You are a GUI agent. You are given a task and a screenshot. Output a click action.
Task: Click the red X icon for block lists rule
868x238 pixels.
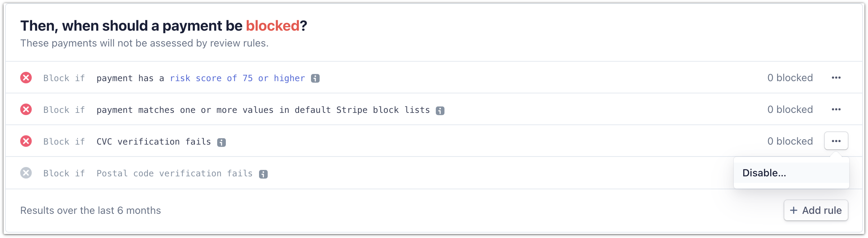(26, 110)
